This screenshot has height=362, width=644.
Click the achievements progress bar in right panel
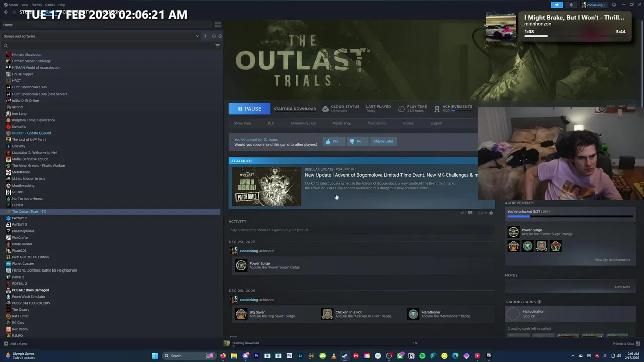point(570,216)
